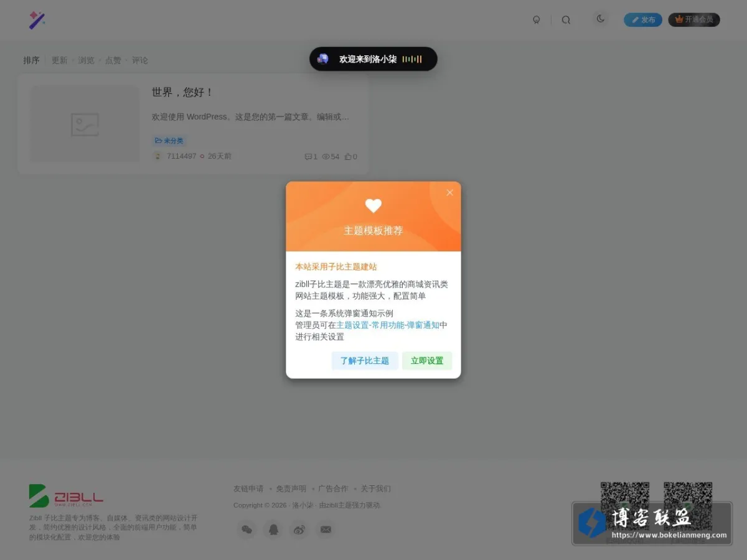This screenshot has width=747, height=560.
Task: Toggle dark mode with the moon icon
Action: 601,19
